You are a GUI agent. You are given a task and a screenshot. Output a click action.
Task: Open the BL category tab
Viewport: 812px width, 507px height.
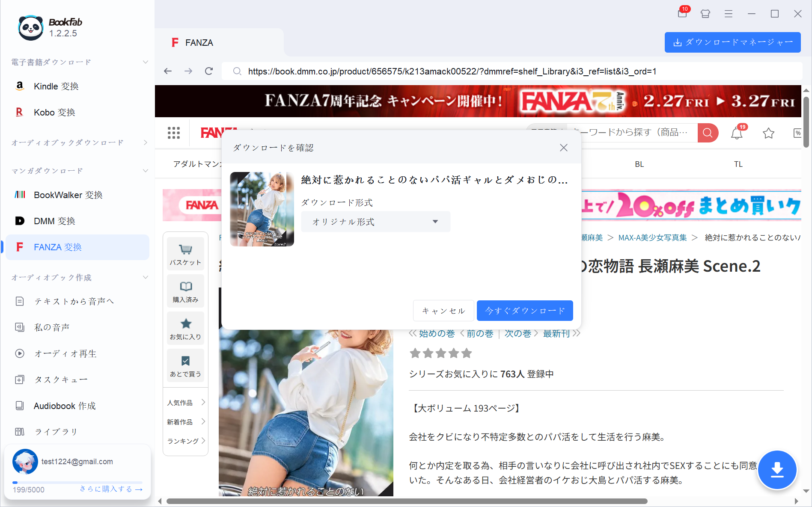click(x=639, y=164)
